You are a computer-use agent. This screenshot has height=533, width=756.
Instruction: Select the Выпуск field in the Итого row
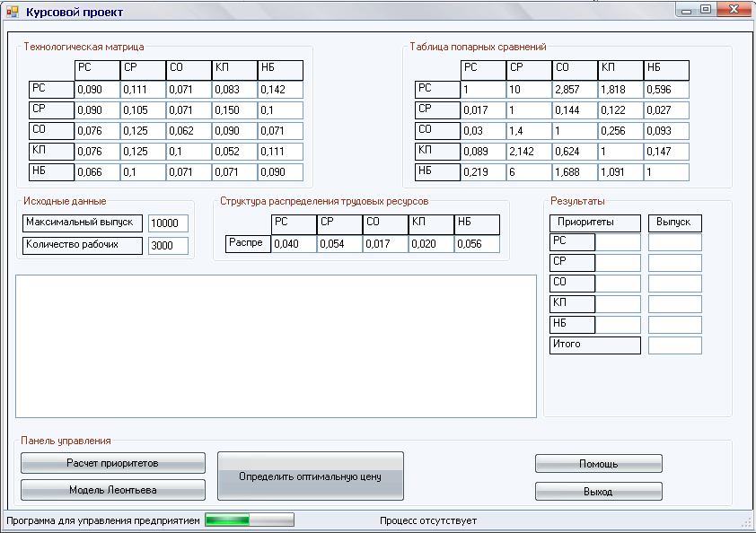[x=674, y=345]
